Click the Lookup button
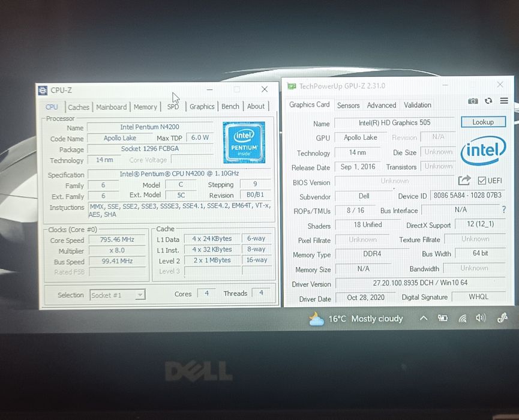Screen dimensions: 519x420 tap(483, 122)
